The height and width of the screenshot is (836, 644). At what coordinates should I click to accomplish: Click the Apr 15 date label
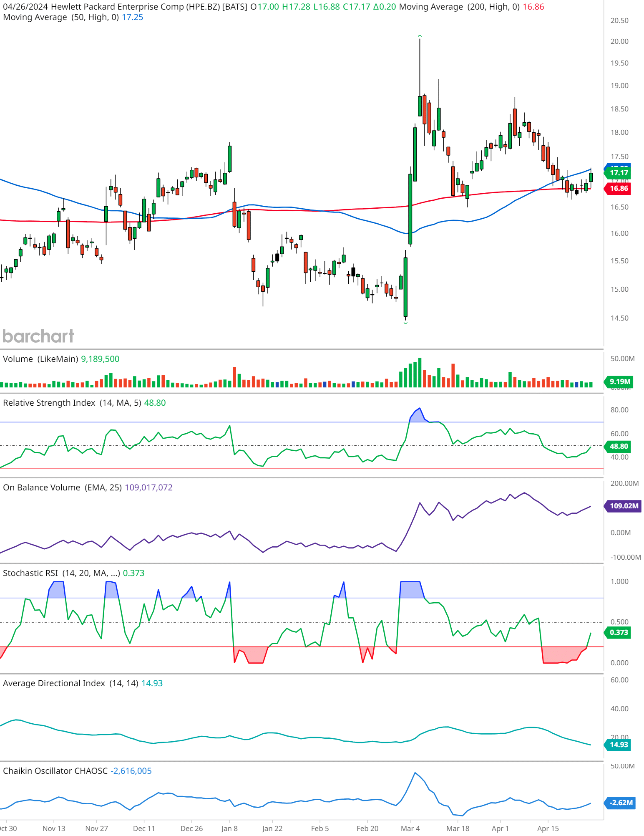(548, 828)
